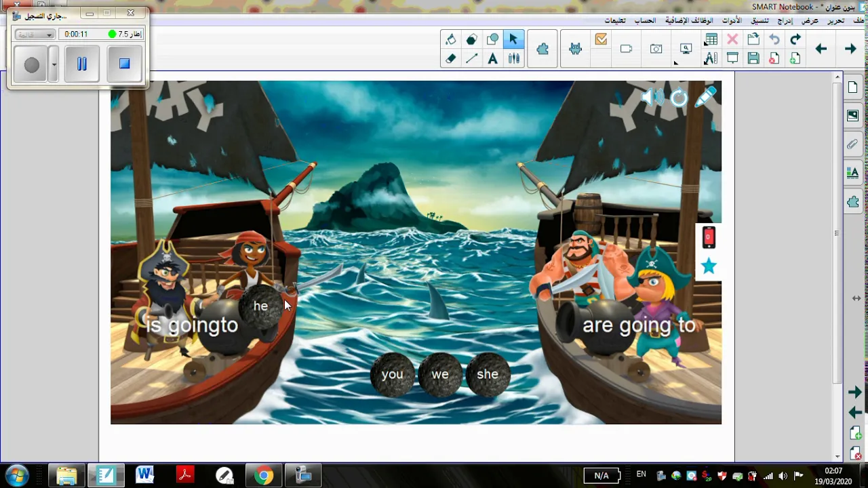The height and width of the screenshot is (488, 868).
Task: Open game edit pencil icon
Action: pos(705,98)
